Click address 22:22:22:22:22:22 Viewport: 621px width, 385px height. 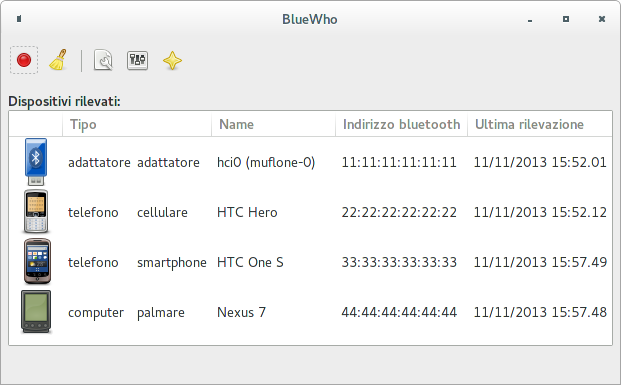399,212
